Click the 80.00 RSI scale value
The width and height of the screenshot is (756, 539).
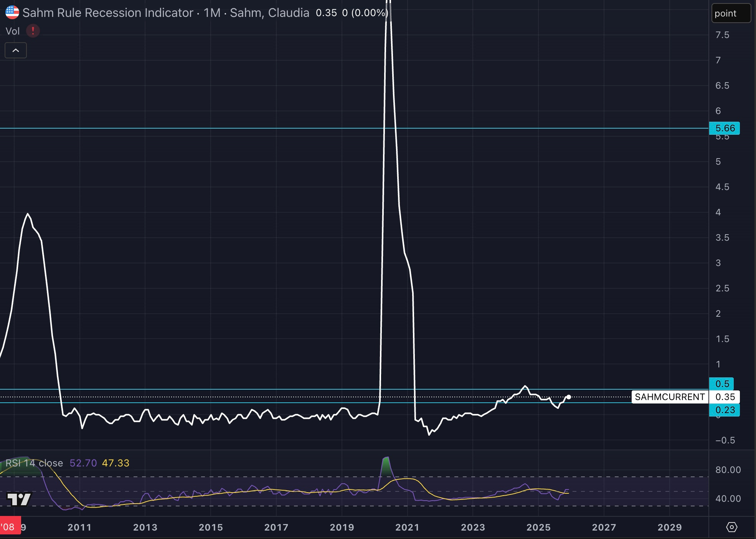(728, 470)
